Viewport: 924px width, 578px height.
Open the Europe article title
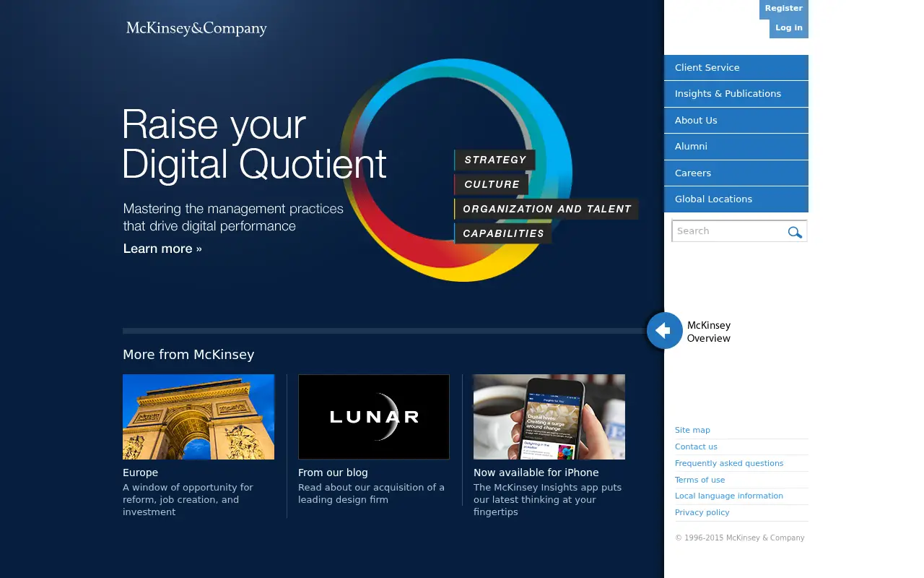coord(140,473)
